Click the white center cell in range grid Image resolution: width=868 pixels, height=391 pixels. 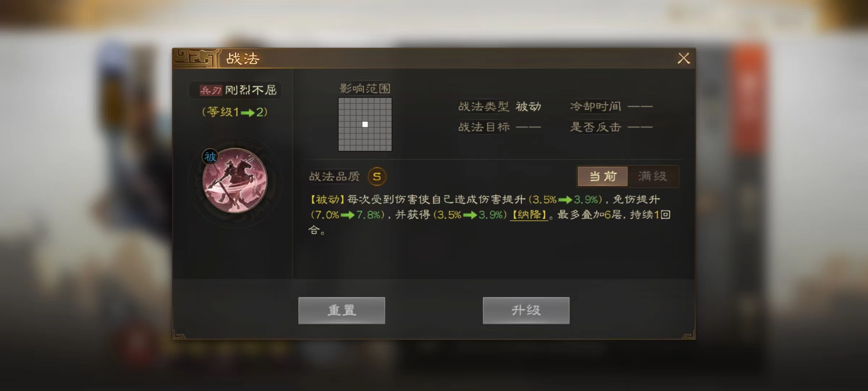coord(365,124)
